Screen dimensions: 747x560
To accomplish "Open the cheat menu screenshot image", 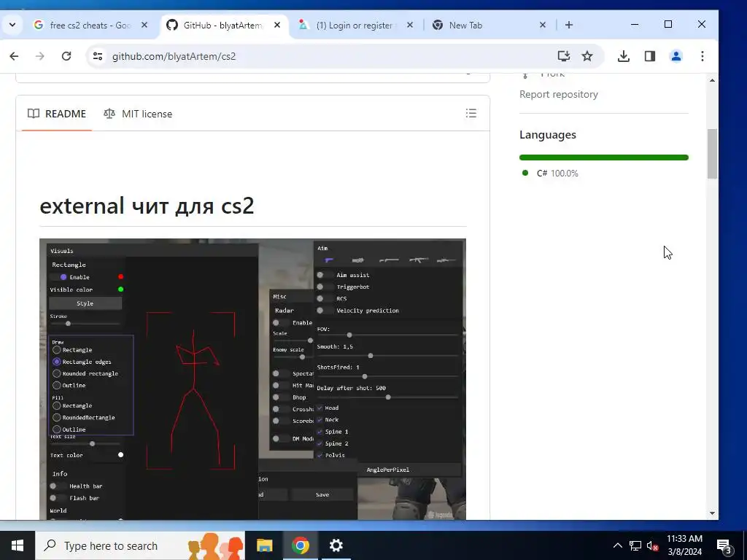I will tap(252, 379).
